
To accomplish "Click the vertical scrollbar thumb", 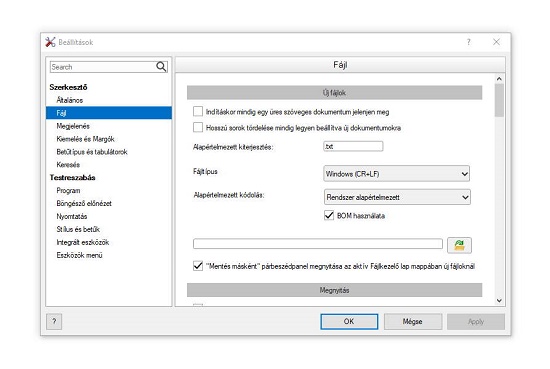I will [x=499, y=100].
